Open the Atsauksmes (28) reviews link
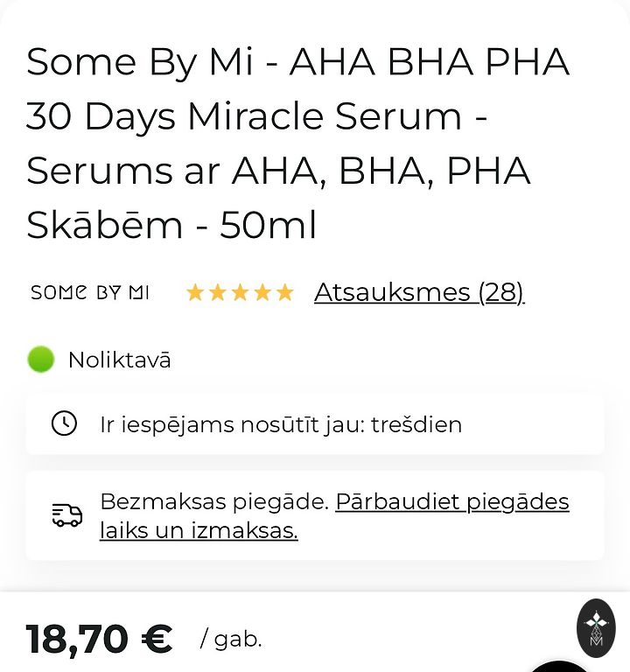 click(x=419, y=292)
